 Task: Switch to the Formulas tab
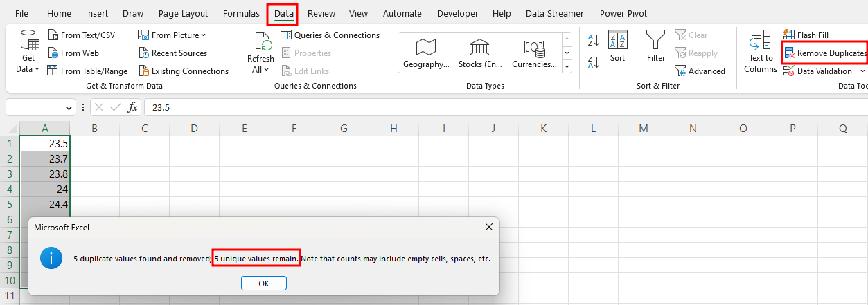pyautogui.click(x=241, y=13)
